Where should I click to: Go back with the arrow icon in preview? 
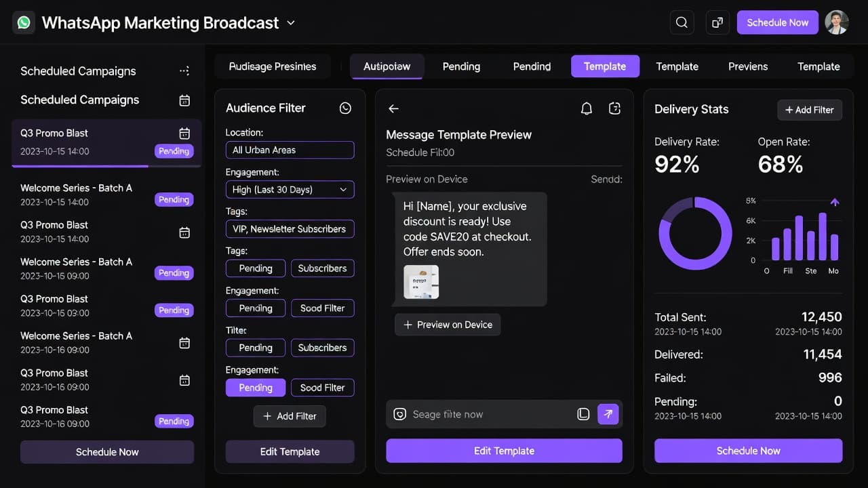[393, 108]
